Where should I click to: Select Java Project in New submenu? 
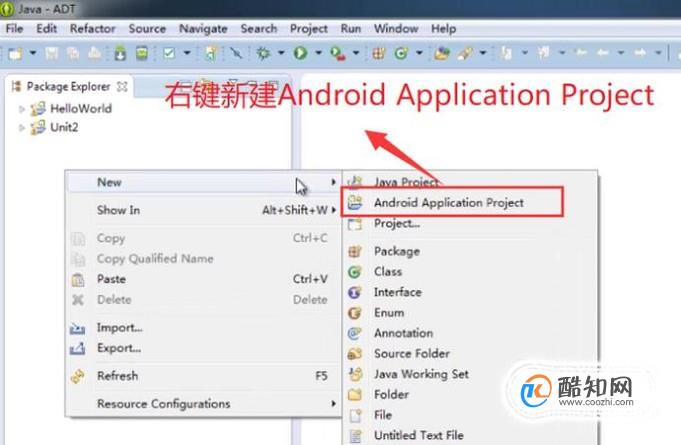tap(470, 182)
